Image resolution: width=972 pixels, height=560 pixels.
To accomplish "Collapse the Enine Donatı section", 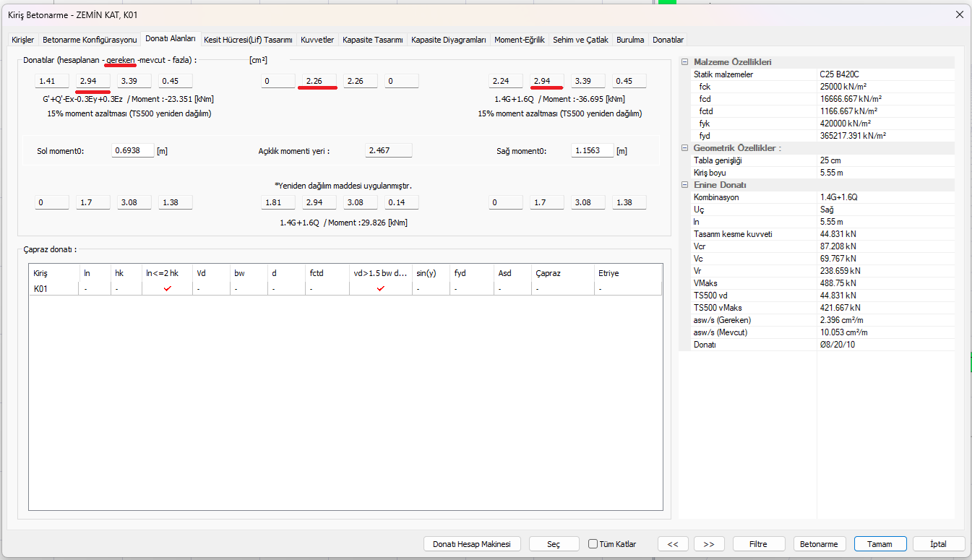I will pyautogui.click(x=684, y=185).
